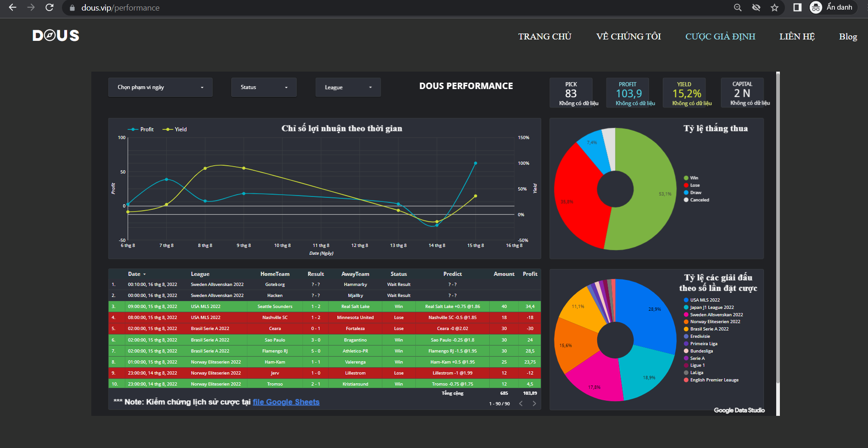Screen dimensions: 868x448
Task: Toggle the Yield series in chart legend
Action: click(x=175, y=129)
